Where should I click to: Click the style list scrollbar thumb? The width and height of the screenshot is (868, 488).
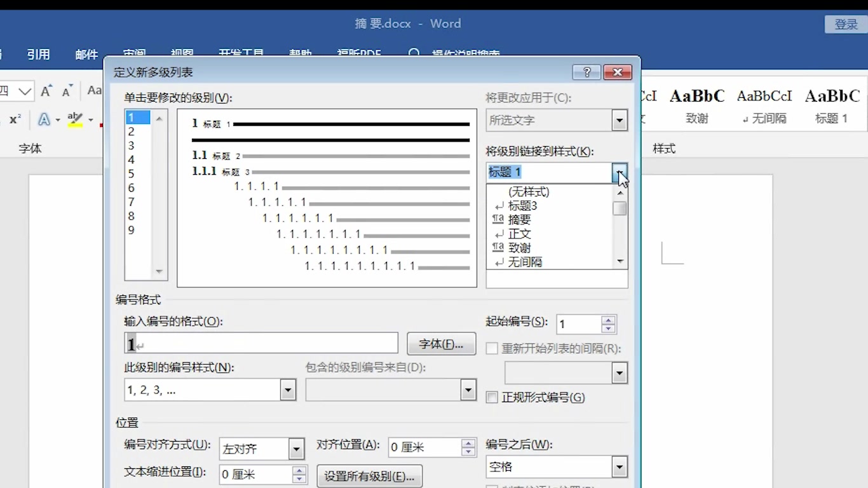coord(620,208)
